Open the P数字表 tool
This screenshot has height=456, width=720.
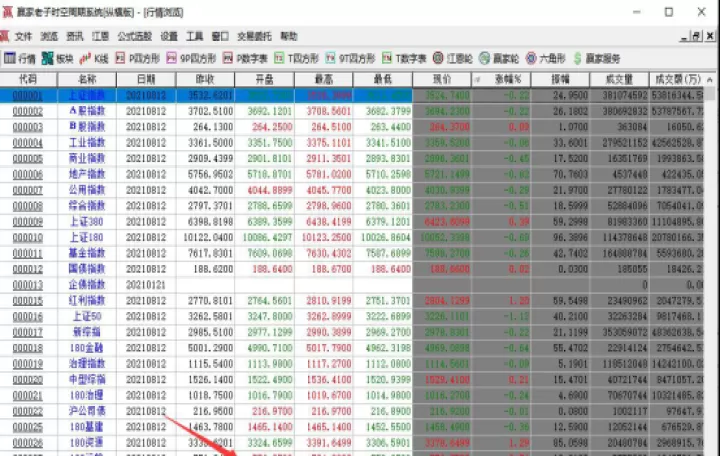point(245,58)
